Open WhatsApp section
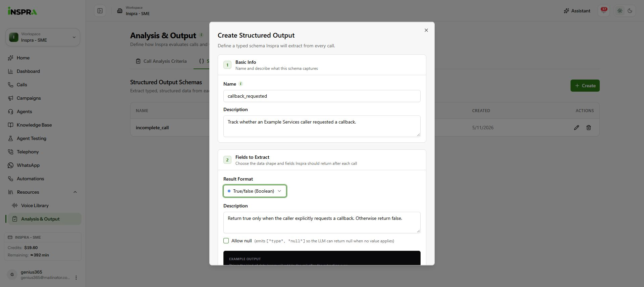 43,165
